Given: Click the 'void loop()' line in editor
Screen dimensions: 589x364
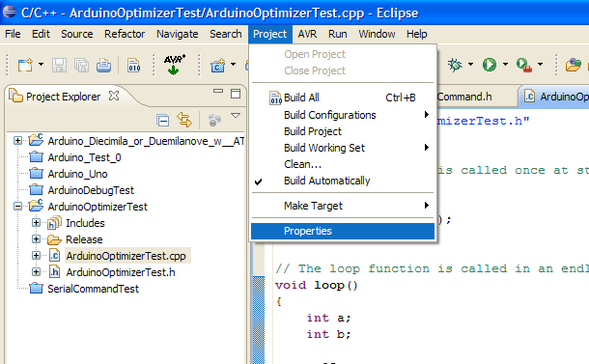Looking at the screenshot, I should [317, 285].
